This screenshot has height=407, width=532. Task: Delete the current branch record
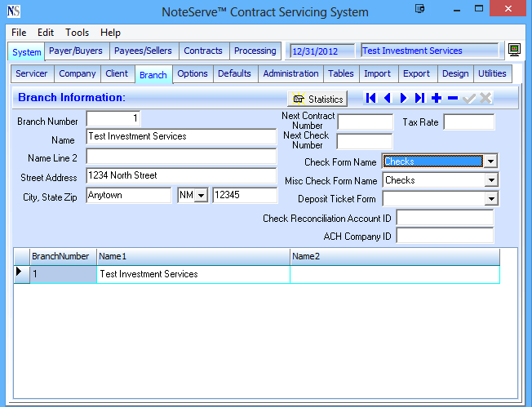click(x=453, y=99)
